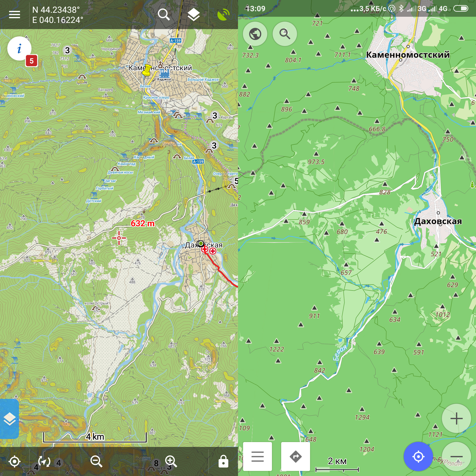Zoom out with the left map minus magnifier
This screenshot has height=476, width=476.
pos(96,462)
